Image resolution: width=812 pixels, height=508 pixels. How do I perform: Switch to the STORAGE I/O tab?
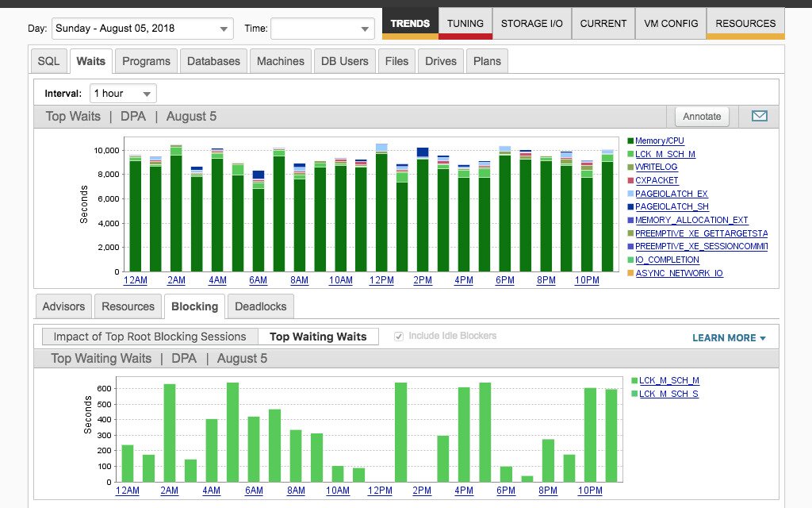click(532, 23)
